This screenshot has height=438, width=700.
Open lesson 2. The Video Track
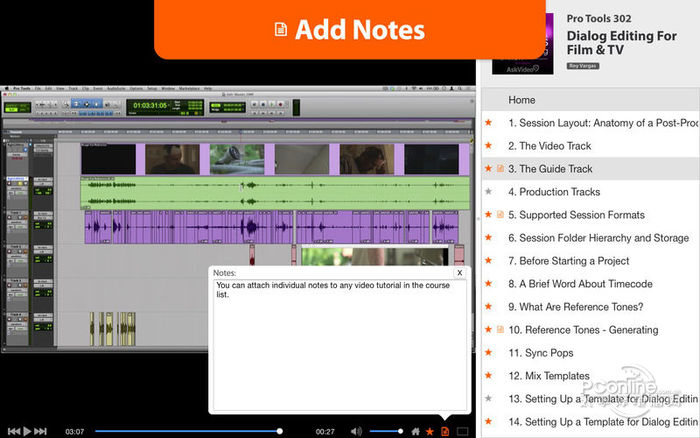coord(550,146)
